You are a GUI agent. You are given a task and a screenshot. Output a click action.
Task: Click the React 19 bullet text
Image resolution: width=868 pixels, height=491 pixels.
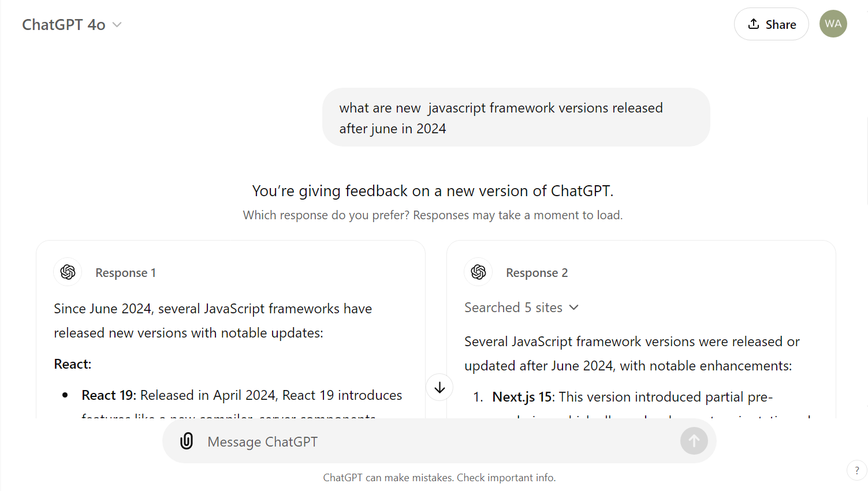click(241, 395)
